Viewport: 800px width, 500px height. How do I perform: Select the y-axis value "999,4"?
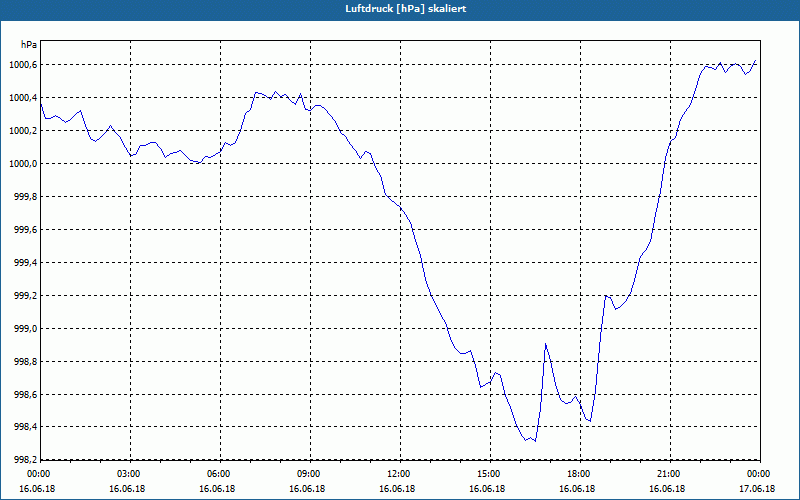[27, 263]
